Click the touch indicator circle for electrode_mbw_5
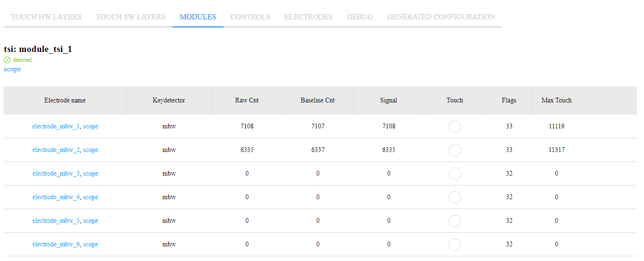 [x=455, y=221]
